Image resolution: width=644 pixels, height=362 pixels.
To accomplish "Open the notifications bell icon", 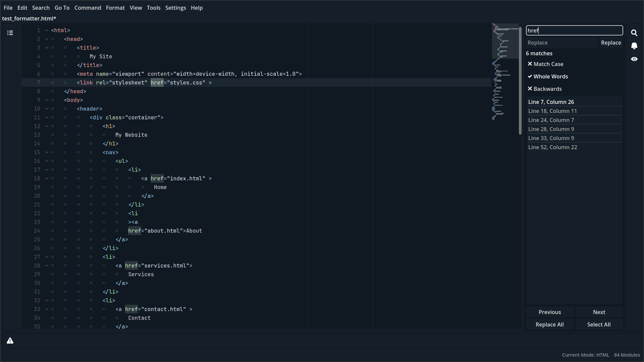I will pyautogui.click(x=634, y=46).
